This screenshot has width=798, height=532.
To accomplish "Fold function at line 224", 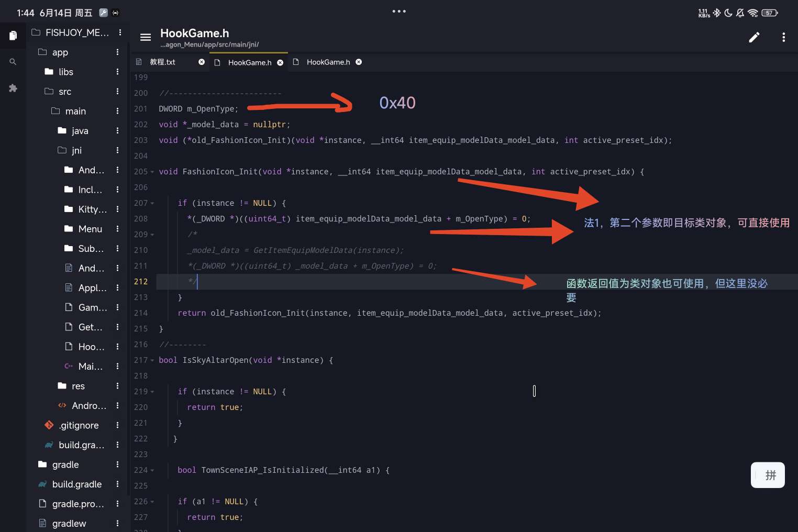I will tap(152, 470).
